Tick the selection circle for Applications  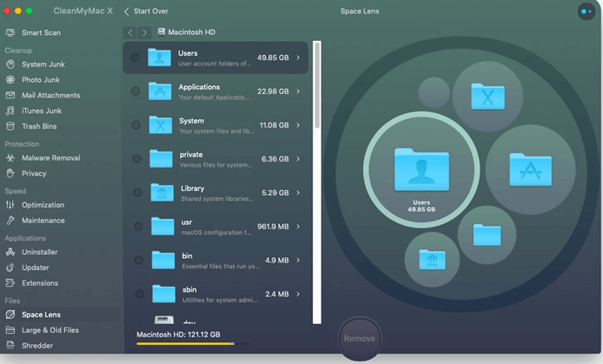(136, 91)
